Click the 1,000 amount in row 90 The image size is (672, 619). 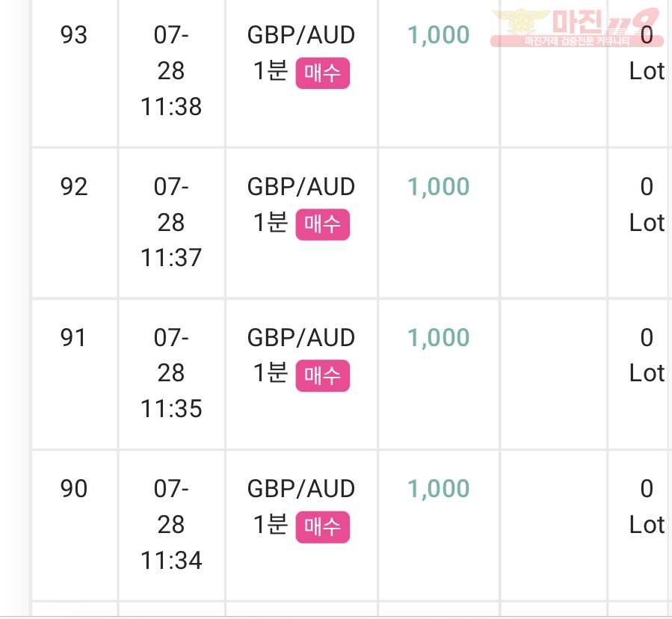pos(439,489)
